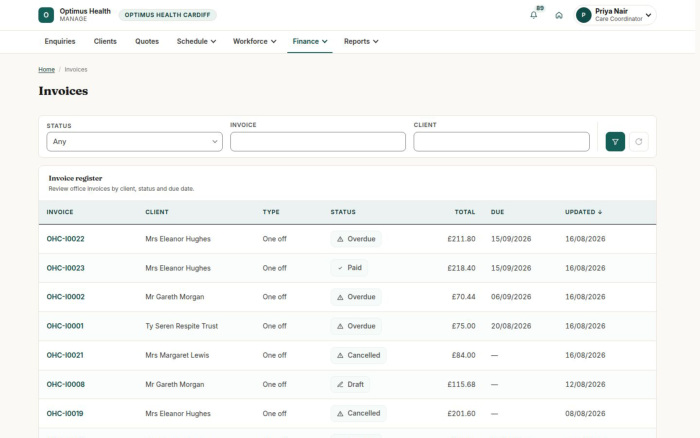Viewport: 700px width, 438px height.
Task: Click total £70.44 cell
Action: click(x=463, y=297)
